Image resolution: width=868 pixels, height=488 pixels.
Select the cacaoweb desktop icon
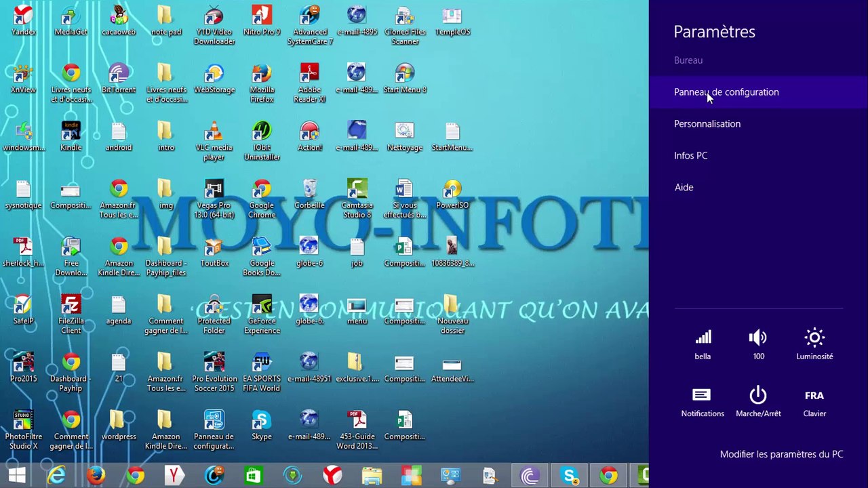(x=119, y=20)
